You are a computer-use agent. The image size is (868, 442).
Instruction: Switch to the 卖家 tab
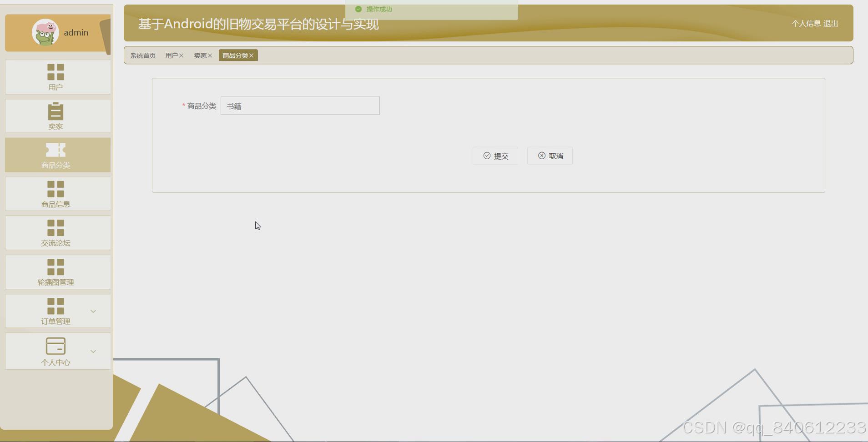[x=200, y=55]
